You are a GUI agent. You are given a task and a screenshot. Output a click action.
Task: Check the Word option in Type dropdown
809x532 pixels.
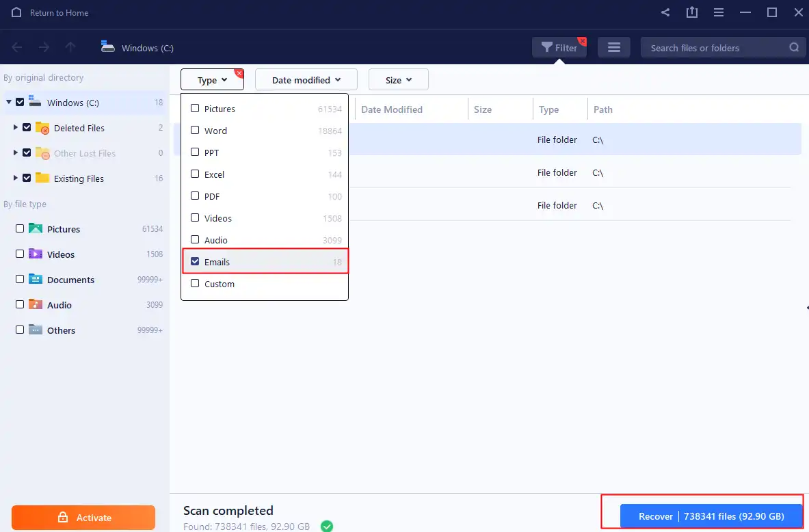click(x=195, y=130)
